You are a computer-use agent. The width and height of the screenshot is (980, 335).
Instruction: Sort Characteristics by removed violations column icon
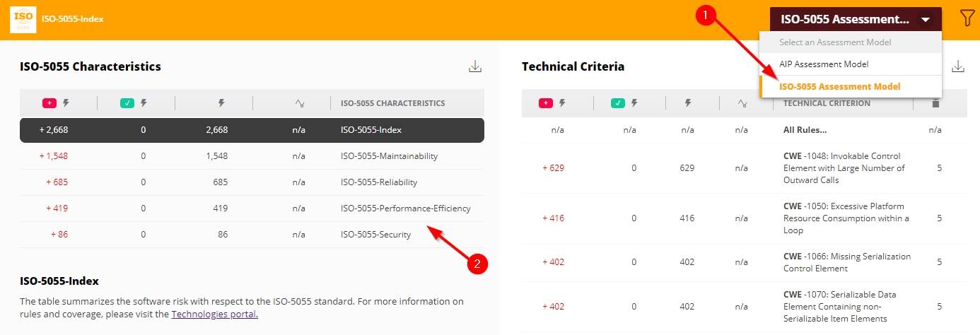(x=135, y=103)
